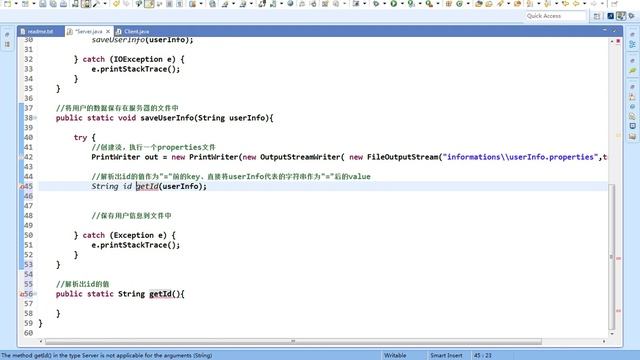Click the 'Smart Insert' status bar entry
This screenshot has width=640, height=360.
pyautogui.click(x=446, y=356)
